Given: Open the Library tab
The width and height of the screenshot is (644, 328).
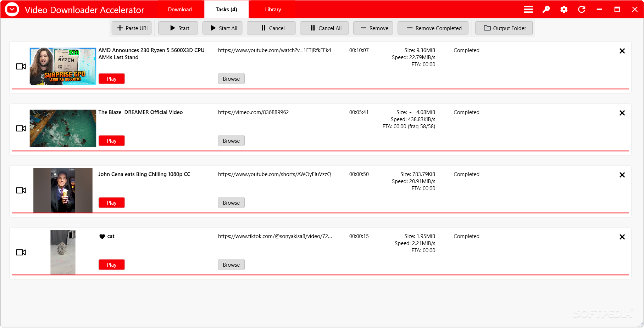Looking at the screenshot, I should [273, 10].
